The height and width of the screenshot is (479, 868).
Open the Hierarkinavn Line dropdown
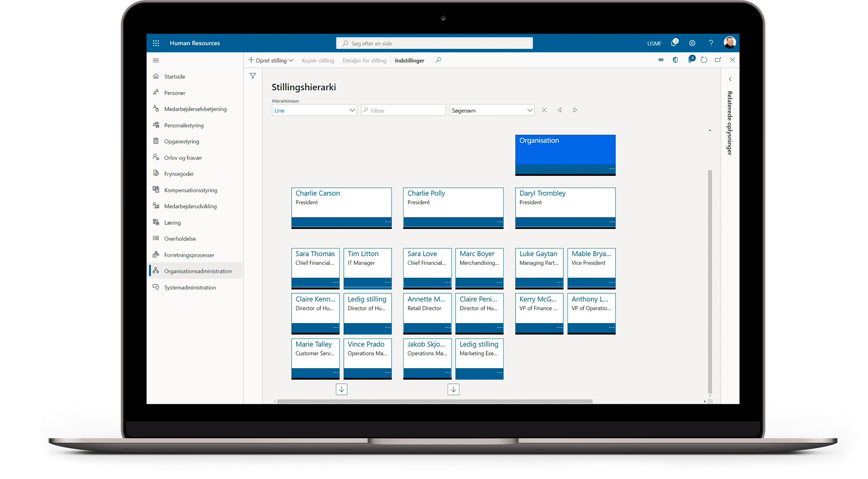[352, 110]
